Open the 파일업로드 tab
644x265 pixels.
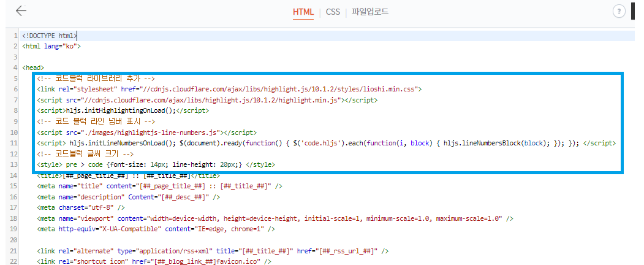coord(370,12)
